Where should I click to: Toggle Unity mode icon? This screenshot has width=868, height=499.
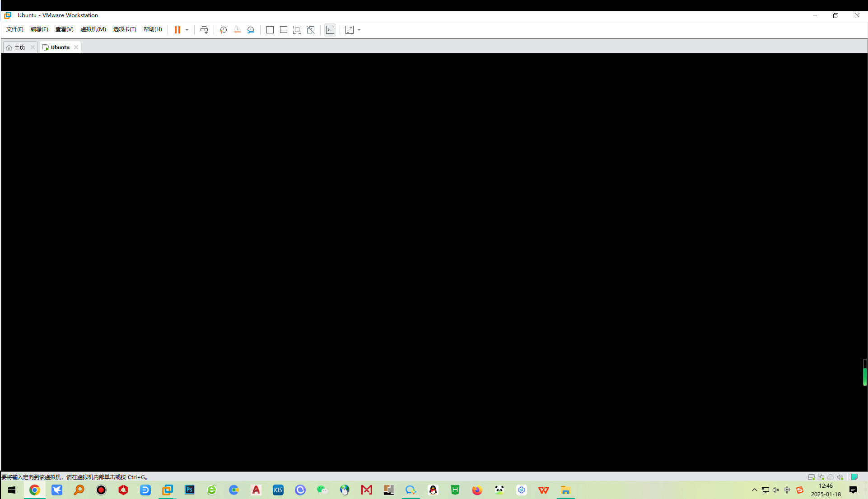click(x=311, y=30)
